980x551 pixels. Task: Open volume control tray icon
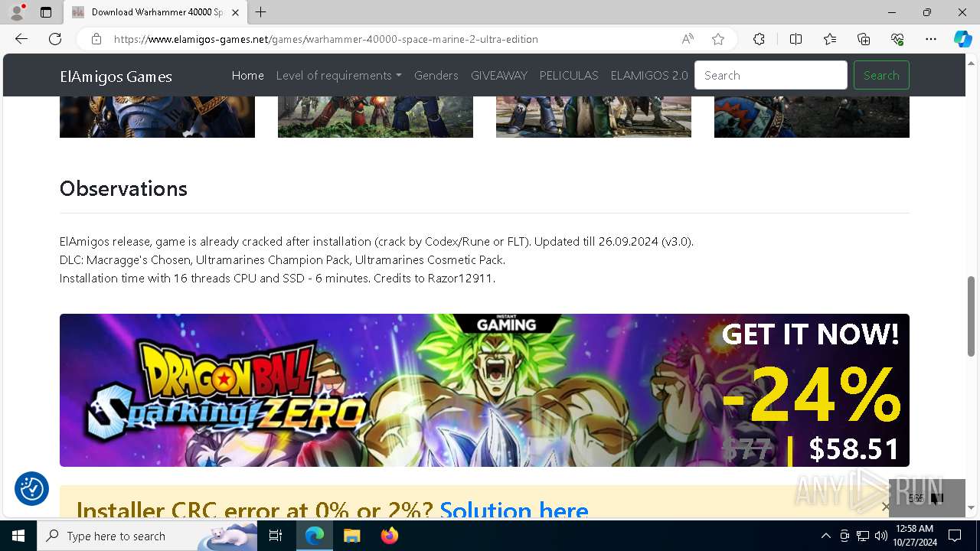coord(881,536)
